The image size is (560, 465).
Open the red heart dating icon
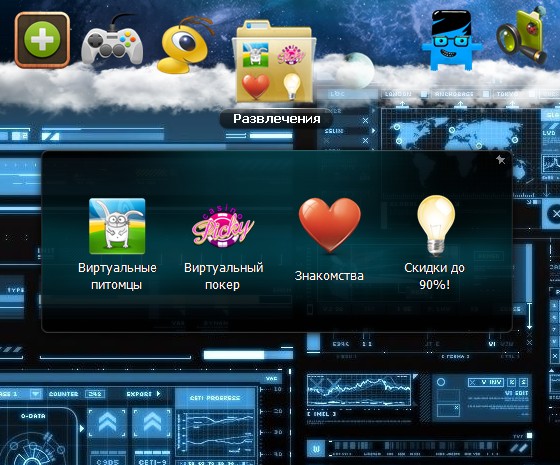tap(330, 225)
